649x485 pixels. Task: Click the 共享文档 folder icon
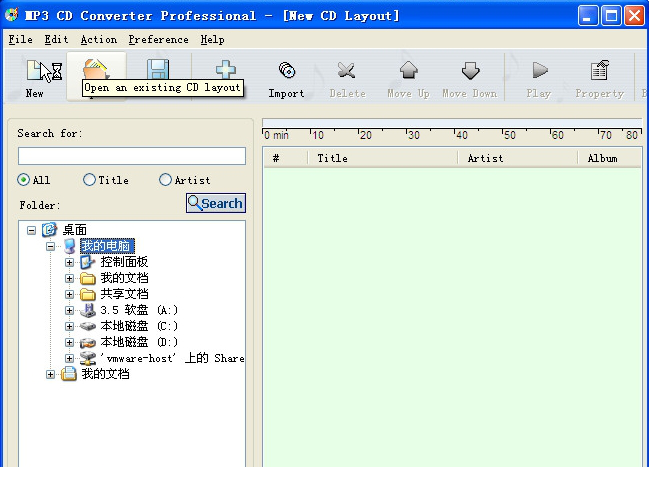tap(88, 294)
